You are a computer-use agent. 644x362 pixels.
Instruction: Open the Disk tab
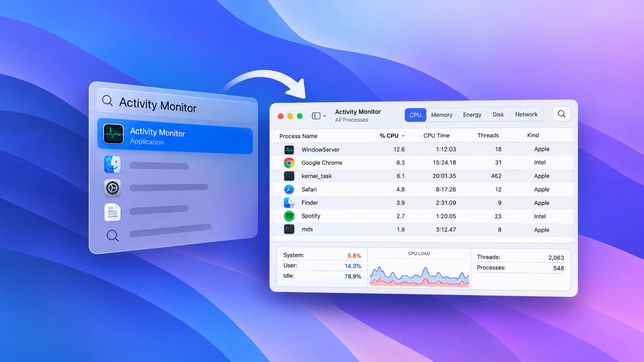pyautogui.click(x=498, y=115)
